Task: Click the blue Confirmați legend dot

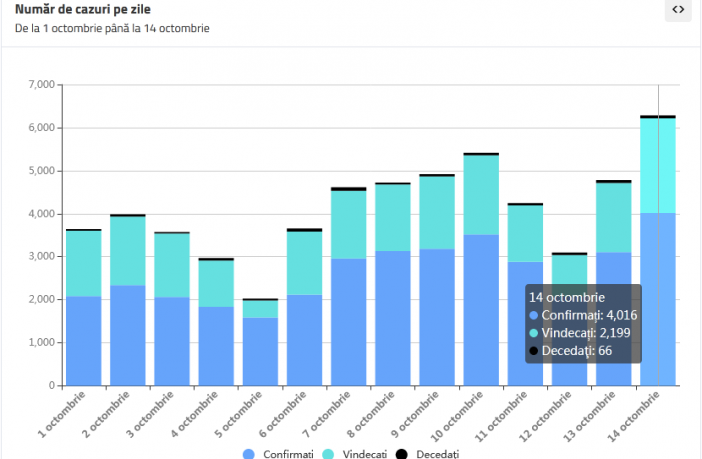Action: pos(249,454)
